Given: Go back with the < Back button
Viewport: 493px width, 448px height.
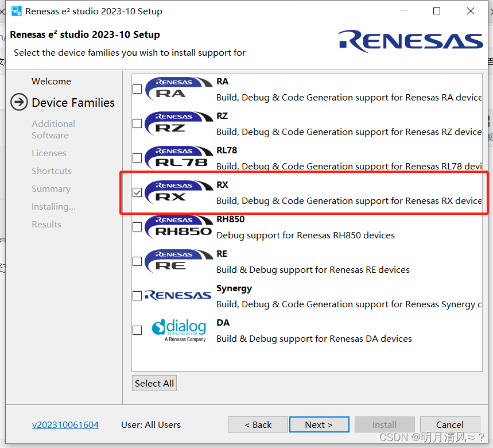Looking at the screenshot, I should point(258,424).
